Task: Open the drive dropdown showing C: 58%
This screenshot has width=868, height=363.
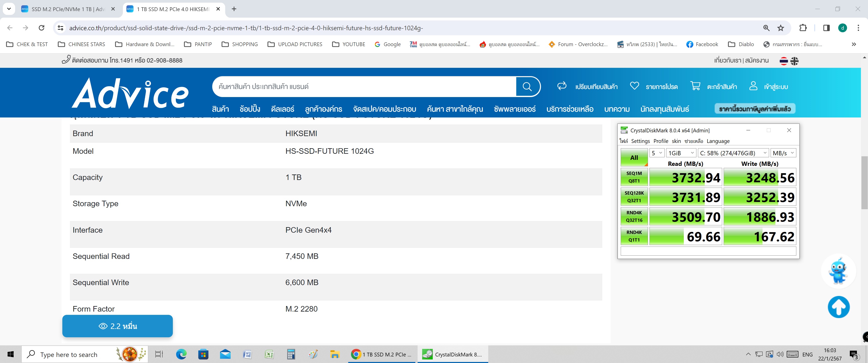Action: coord(733,153)
